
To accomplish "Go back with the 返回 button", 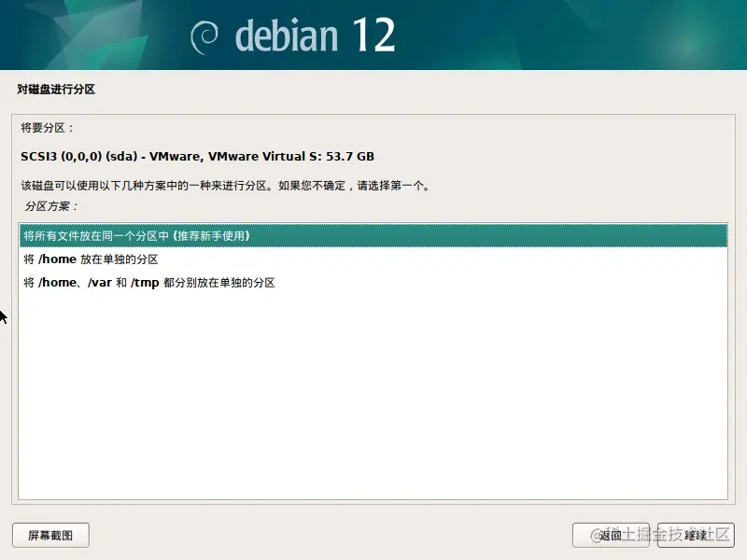I will [611, 535].
